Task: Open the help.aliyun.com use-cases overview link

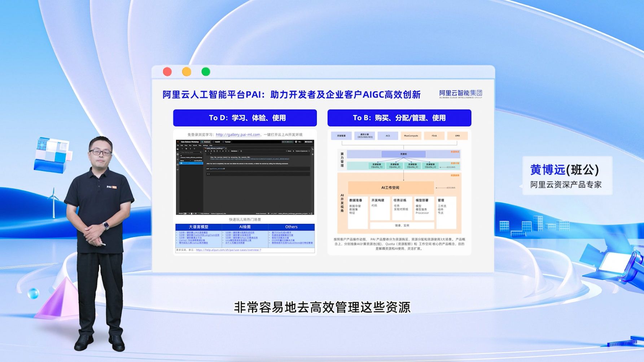Action: tap(228, 250)
